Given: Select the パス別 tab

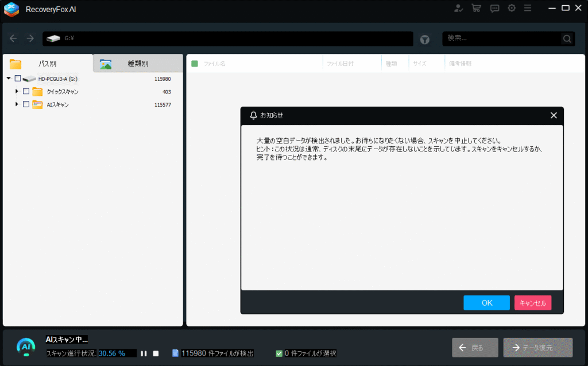Looking at the screenshot, I should pos(47,64).
